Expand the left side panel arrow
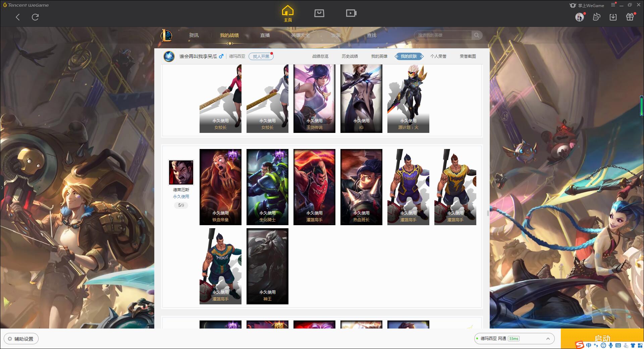644x349 pixels. 2,187
